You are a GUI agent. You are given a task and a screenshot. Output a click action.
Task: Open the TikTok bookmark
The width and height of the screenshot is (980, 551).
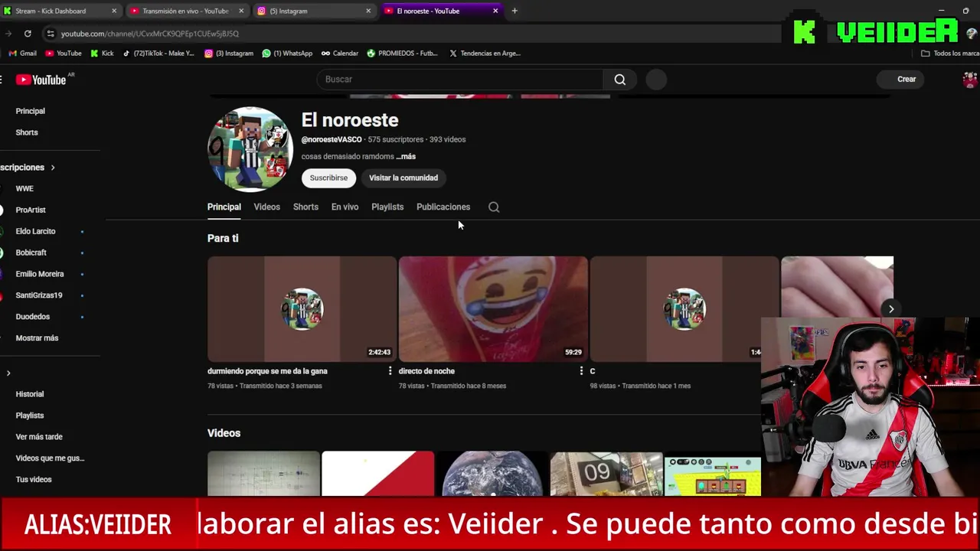point(158,54)
